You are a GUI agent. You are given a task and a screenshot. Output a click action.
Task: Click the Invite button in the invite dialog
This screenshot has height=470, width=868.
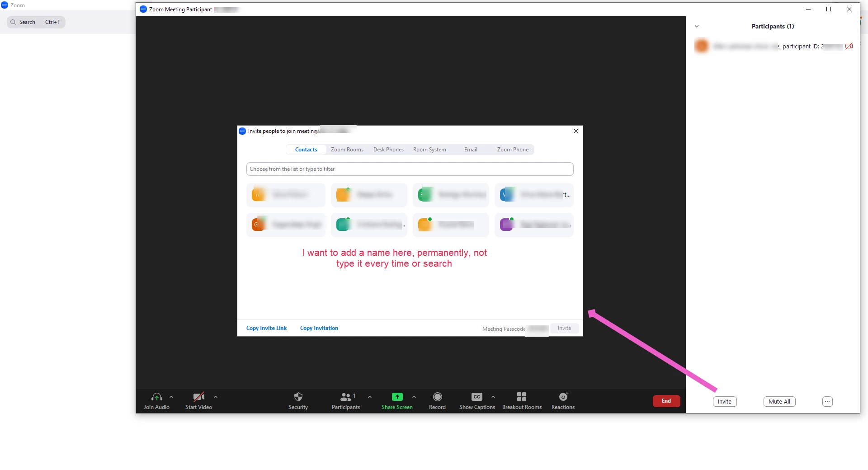click(564, 328)
